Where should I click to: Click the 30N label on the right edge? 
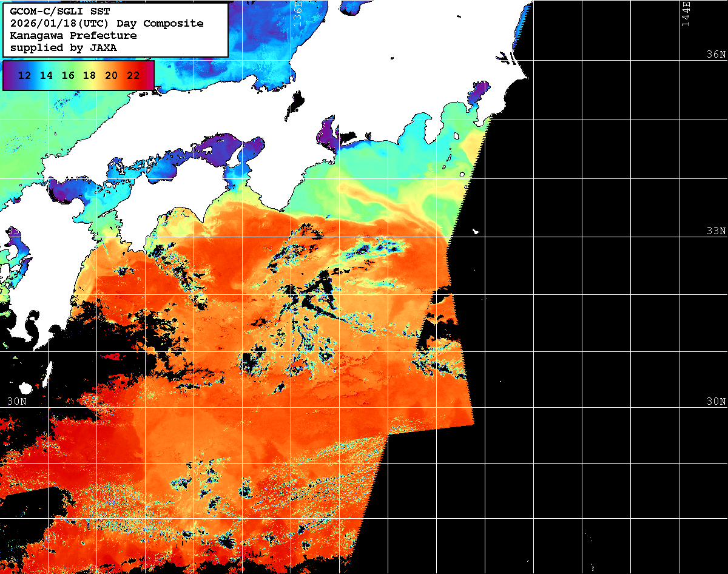click(715, 402)
